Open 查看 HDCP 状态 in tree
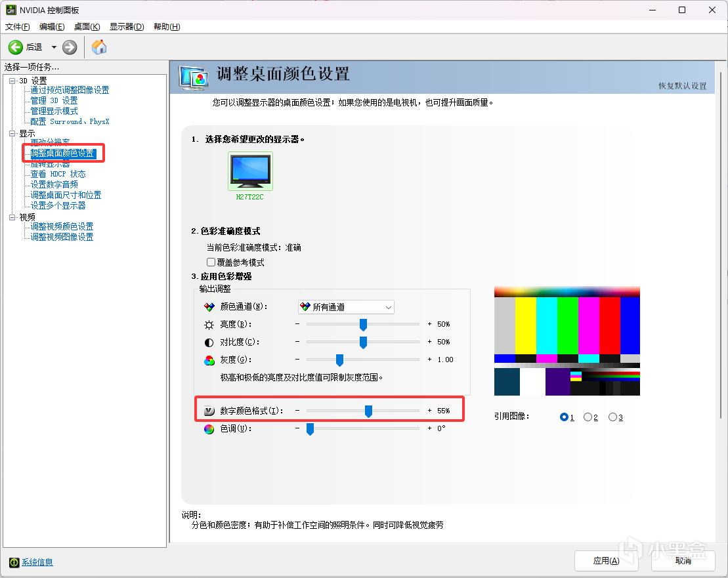The width and height of the screenshot is (728, 578). click(58, 175)
